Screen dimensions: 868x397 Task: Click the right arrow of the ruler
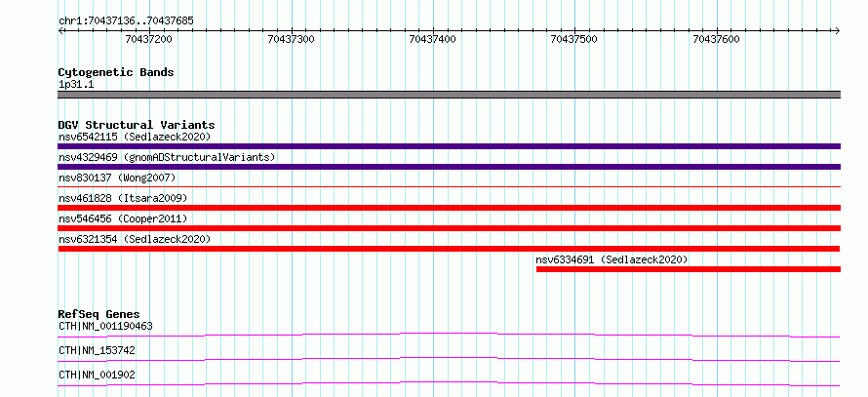coord(838,30)
